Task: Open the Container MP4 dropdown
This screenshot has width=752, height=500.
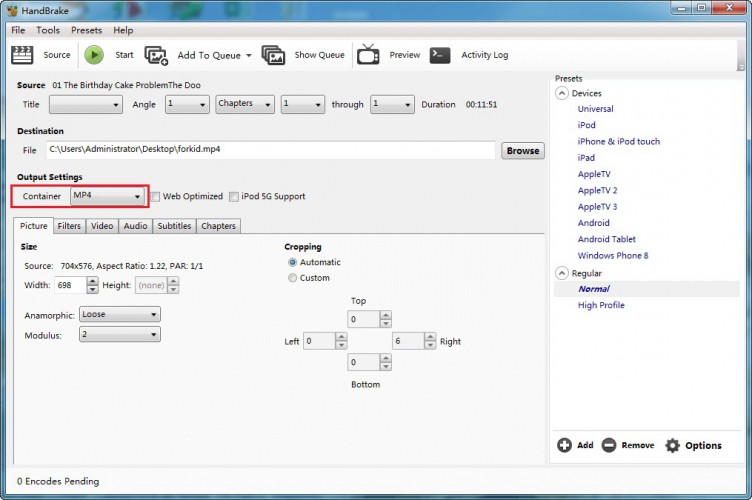Action: (x=108, y=196)
